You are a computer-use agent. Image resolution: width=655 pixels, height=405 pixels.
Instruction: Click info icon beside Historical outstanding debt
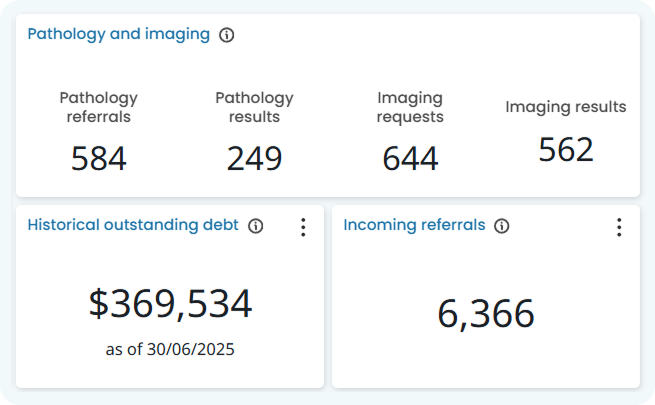[256, 226]
